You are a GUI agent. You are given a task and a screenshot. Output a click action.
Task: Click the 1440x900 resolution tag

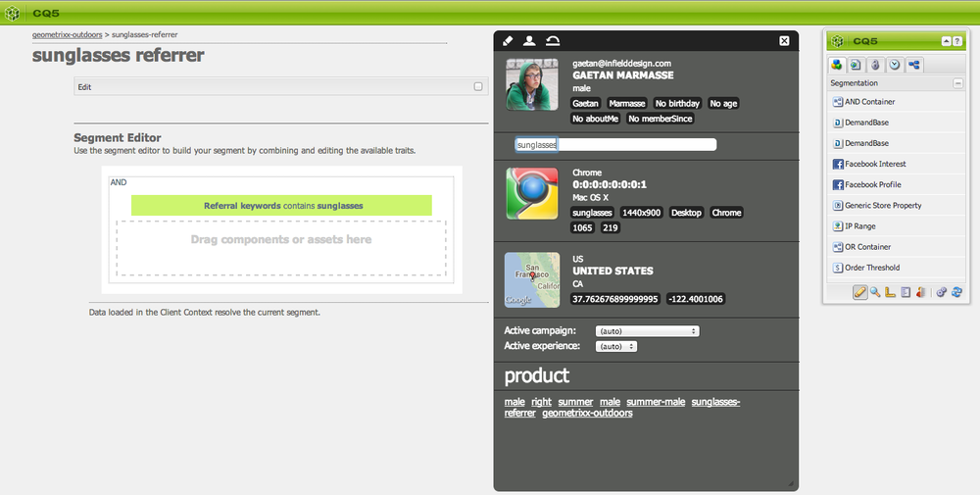pos(641,213)
